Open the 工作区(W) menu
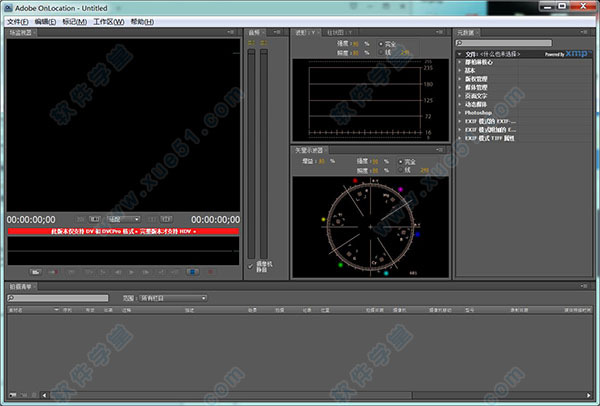 point(109,22)
